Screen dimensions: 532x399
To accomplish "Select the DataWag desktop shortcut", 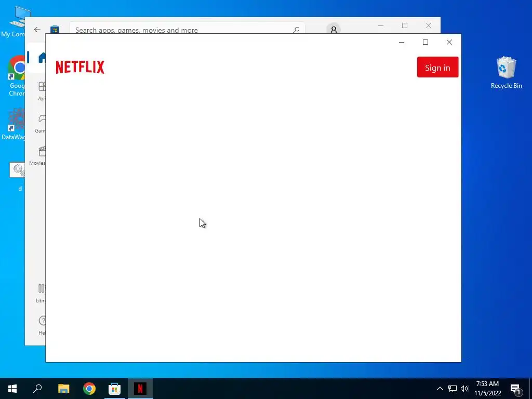I will point(13,124).
